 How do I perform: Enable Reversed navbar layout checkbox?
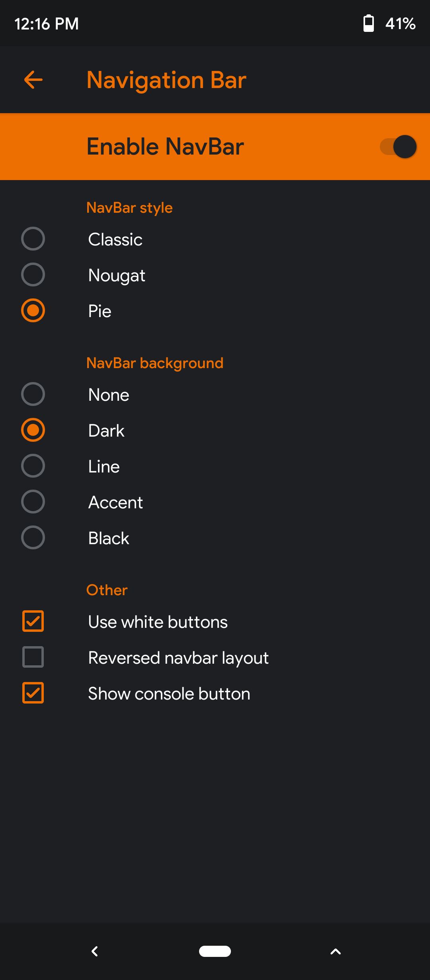point(33,657)
